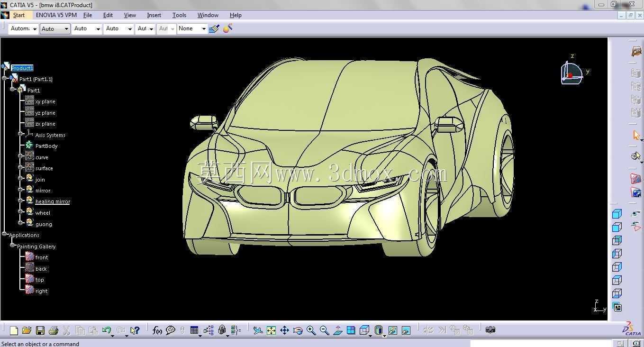The image size is (644, 347).
Task: Expand the join tree node
Action: pos(20,178)
